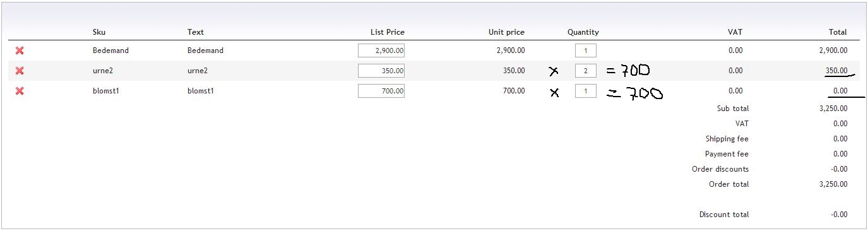The height and width of the screenshot is (231, 868).
Task: Select the blomst1 List Price input
Action: pos(381,91)
